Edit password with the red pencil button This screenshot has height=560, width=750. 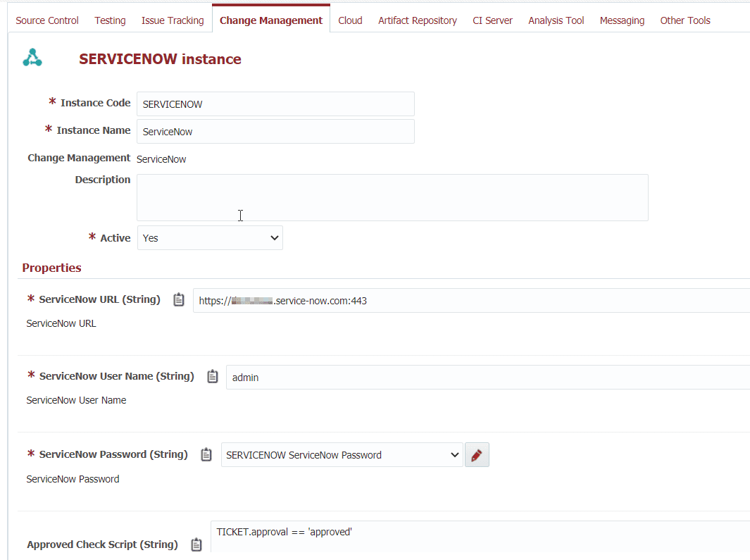coord(477,455)
